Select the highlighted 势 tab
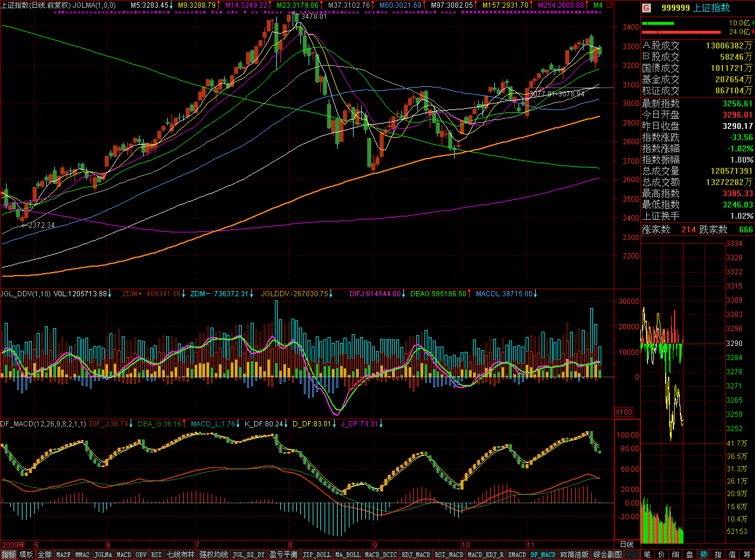Screen dimensions: 755x560 (704, 555)
